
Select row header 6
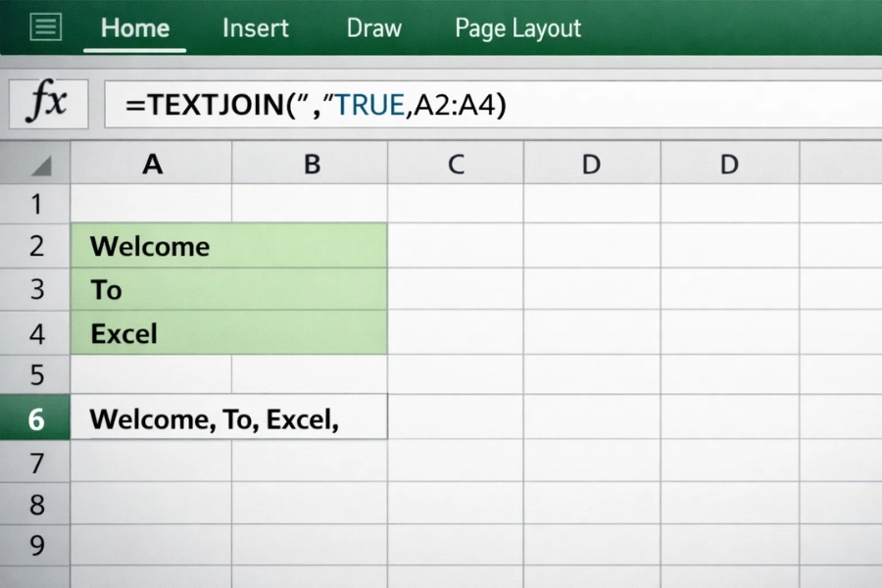pos(36,418)
